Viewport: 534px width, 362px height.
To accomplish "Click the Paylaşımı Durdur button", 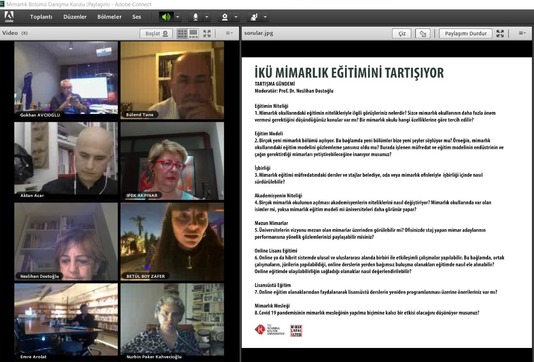I will (466, 33).
